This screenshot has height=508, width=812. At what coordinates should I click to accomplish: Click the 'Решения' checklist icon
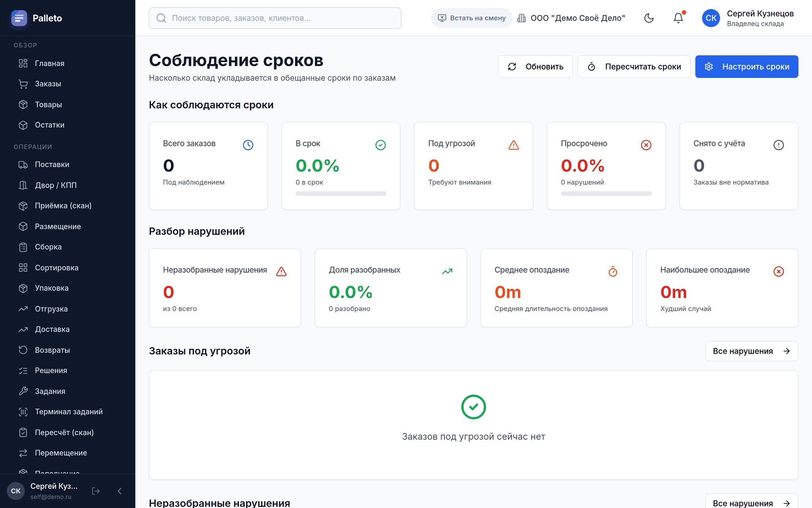point(23,370)
